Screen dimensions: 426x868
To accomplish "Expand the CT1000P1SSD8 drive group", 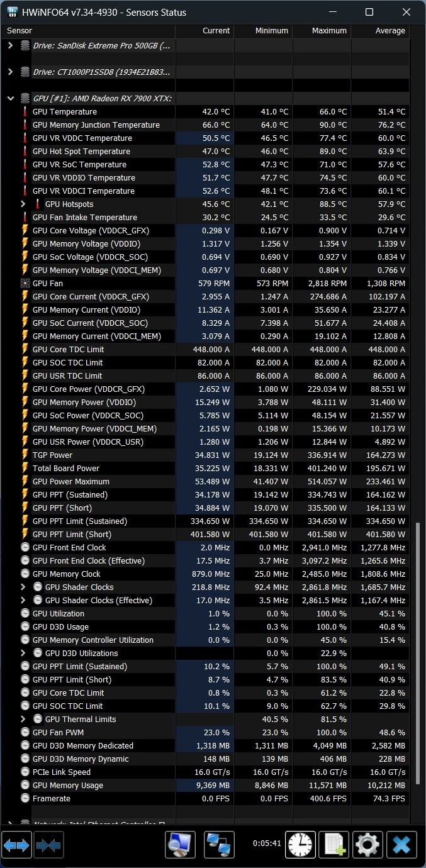I will point(10,72).
